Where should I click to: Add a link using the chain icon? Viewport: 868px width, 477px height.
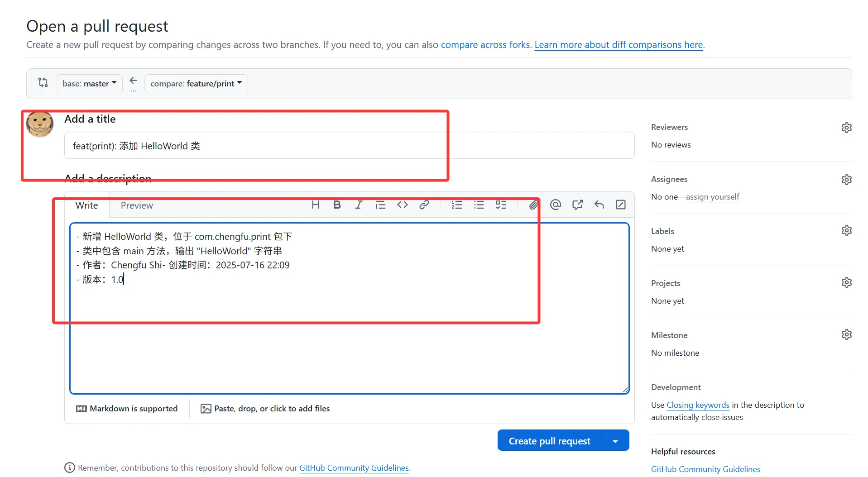click(x=424, y=205)
